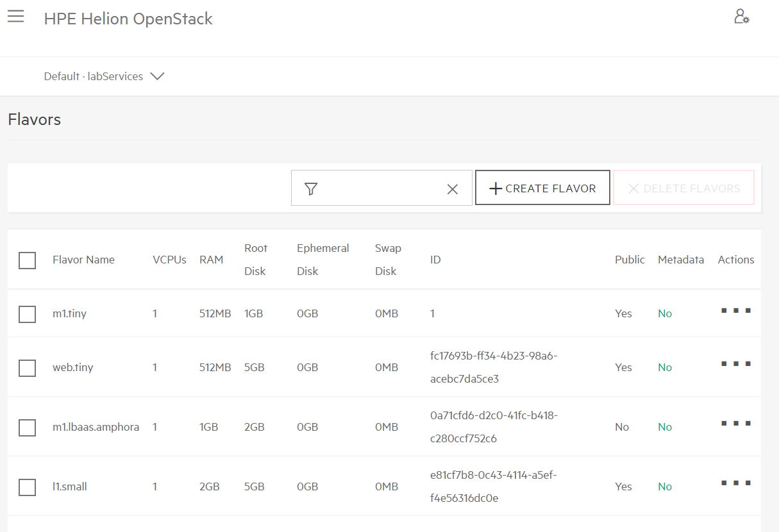This screenshot has height=532, width=779.
Task: Click the Flavor Name column header
Action: click(x=83, y=260)
